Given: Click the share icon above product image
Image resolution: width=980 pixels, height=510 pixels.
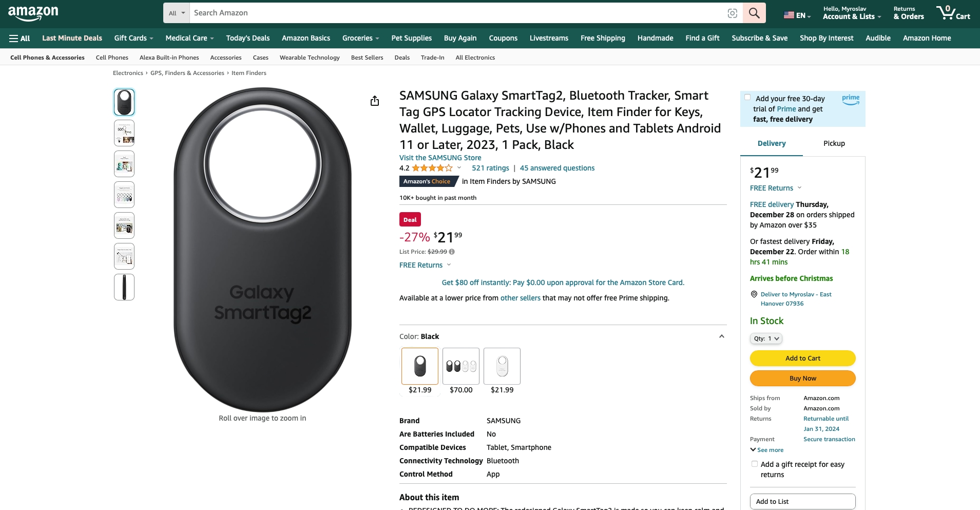Looking at the screenshot, I should tap(375, 101).
